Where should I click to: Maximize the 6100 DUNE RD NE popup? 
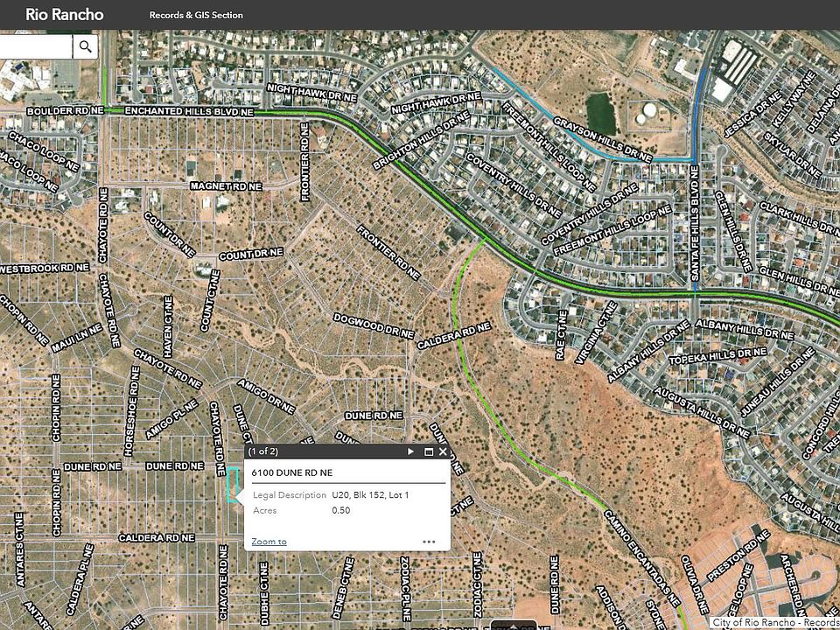[429, 451]
